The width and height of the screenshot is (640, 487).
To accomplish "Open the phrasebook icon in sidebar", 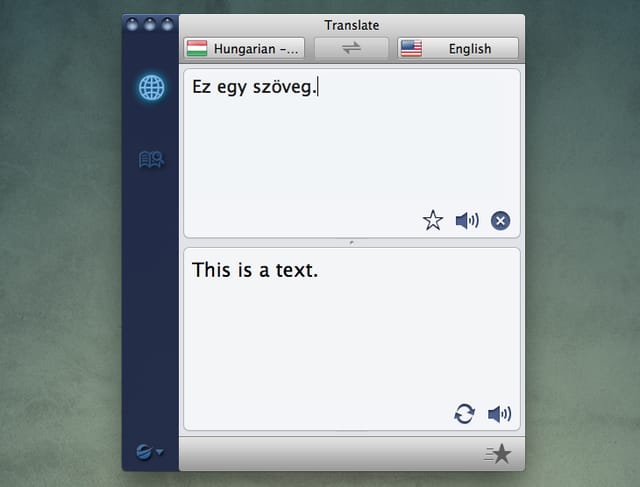I will coord(151,159).
